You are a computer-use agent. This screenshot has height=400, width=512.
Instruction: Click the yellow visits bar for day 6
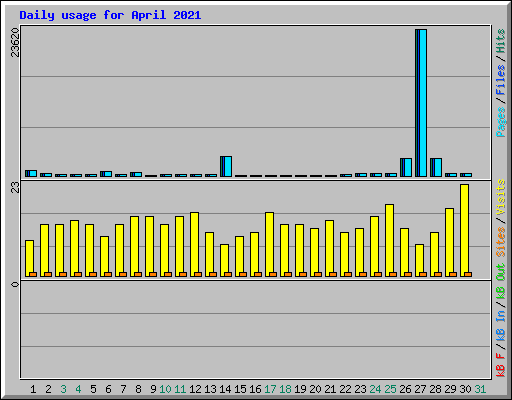click(x=104, y=256)
